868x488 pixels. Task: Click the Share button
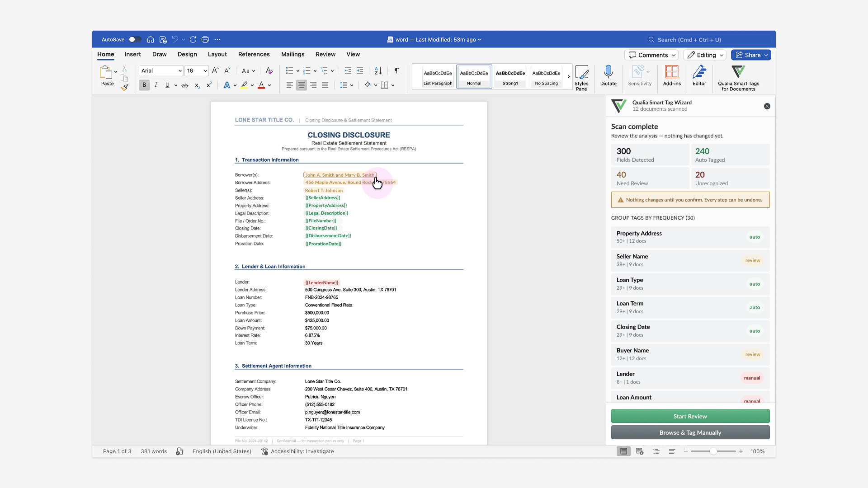[x=751, y=55]
